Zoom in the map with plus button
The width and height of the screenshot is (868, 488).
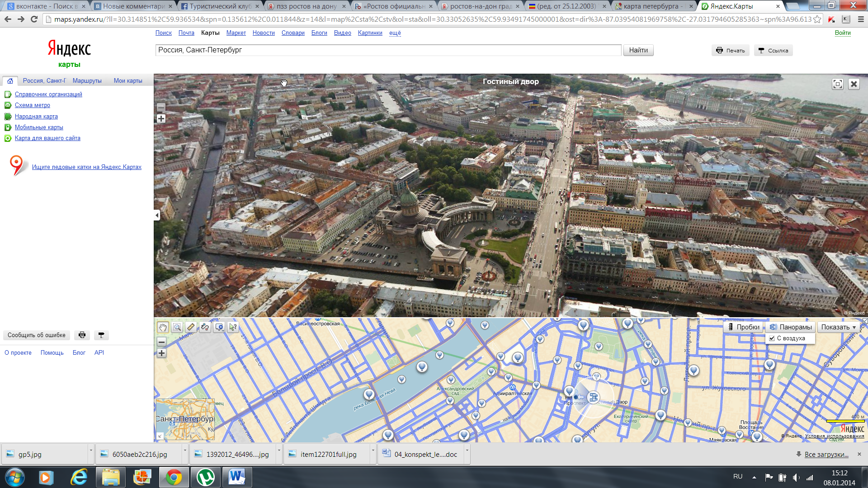coord(161,353)
